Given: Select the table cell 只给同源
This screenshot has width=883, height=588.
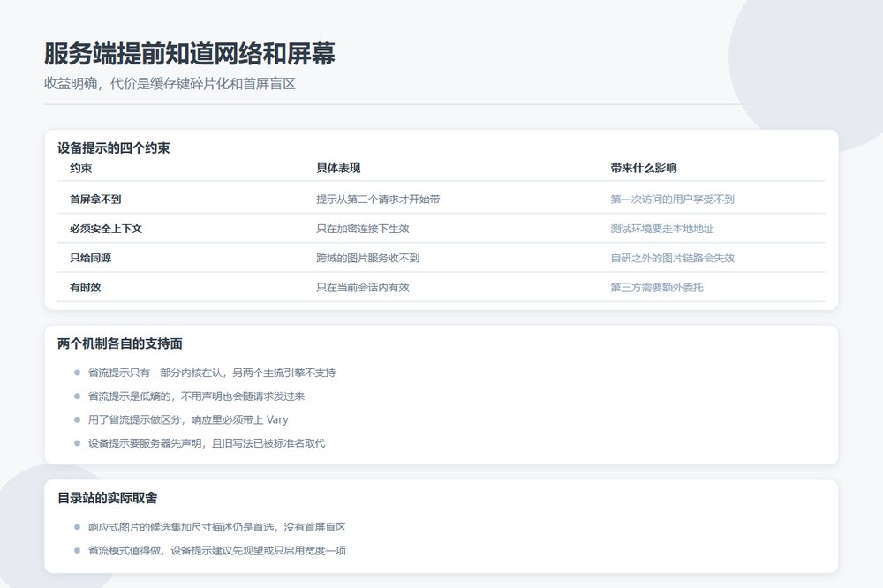Looking at the screenshot, I should coord(90,258).
